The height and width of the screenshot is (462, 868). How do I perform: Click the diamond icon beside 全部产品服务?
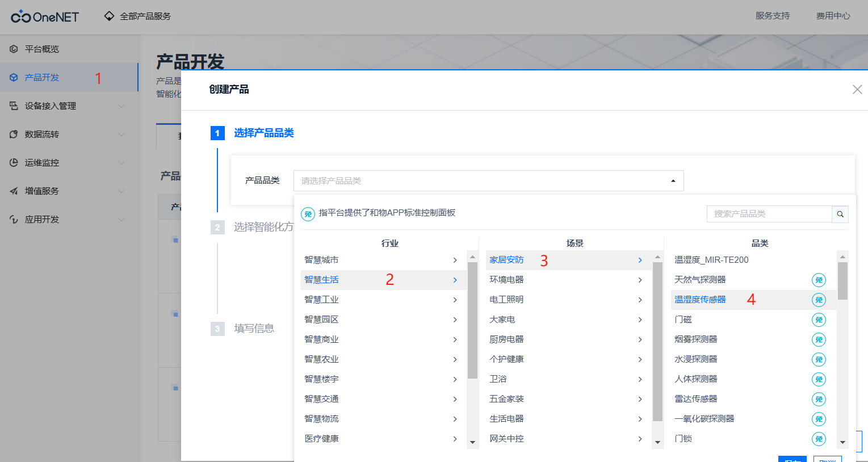click(x=109, y=16)
